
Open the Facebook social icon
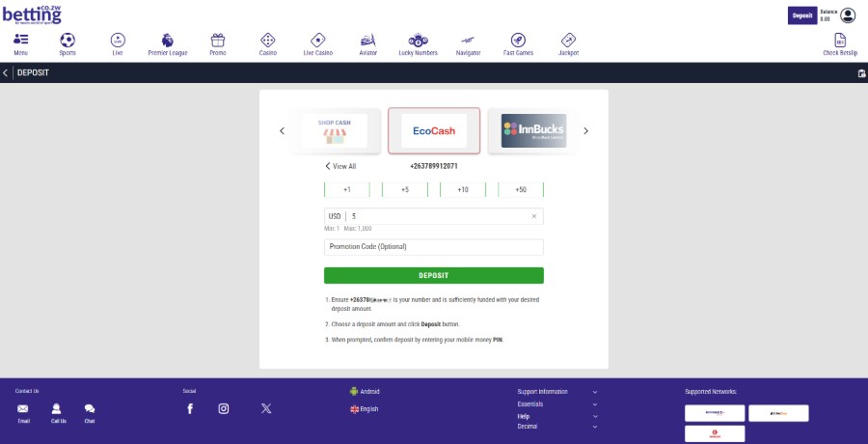pyautogui.click(x=190, y=409)
